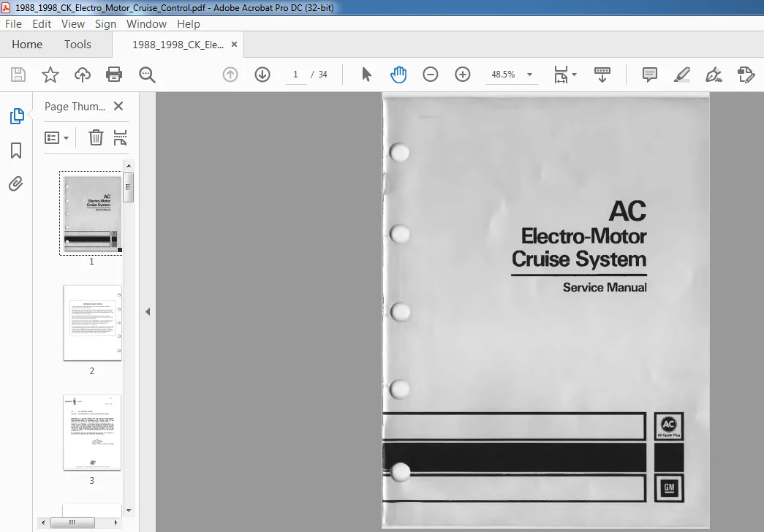Image resolution: width=764 pixels, height=532 pixels.
Task: Select page 1 thumbnail
Action: pos(92,213)
